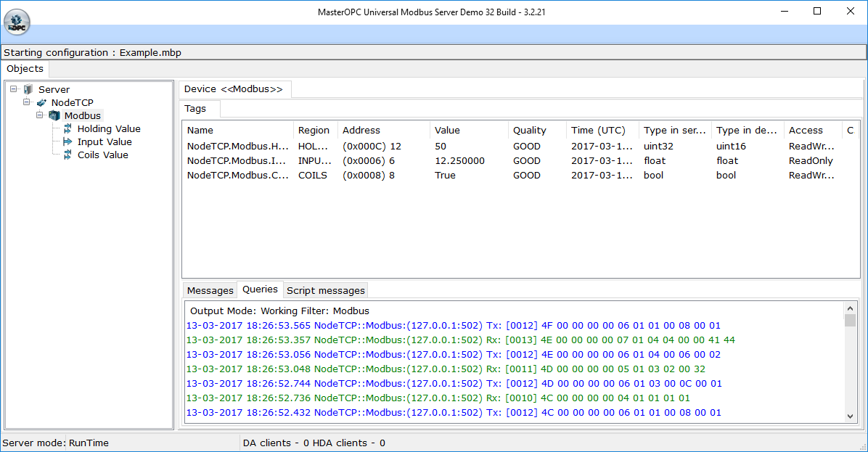Select the Server tree item
This screenshot has width=868, height=452.
point(54,89)
